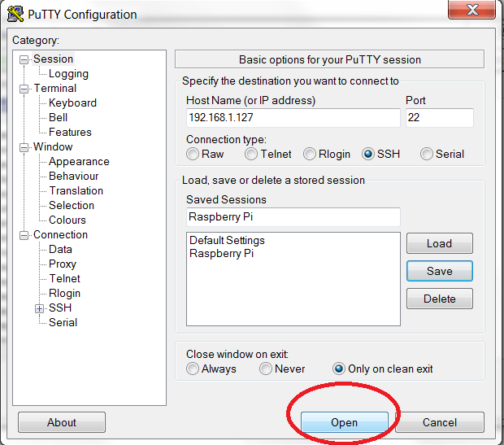
Task: Collapse the Window category node
Action: pyautogui.click(x=24, y=147)
